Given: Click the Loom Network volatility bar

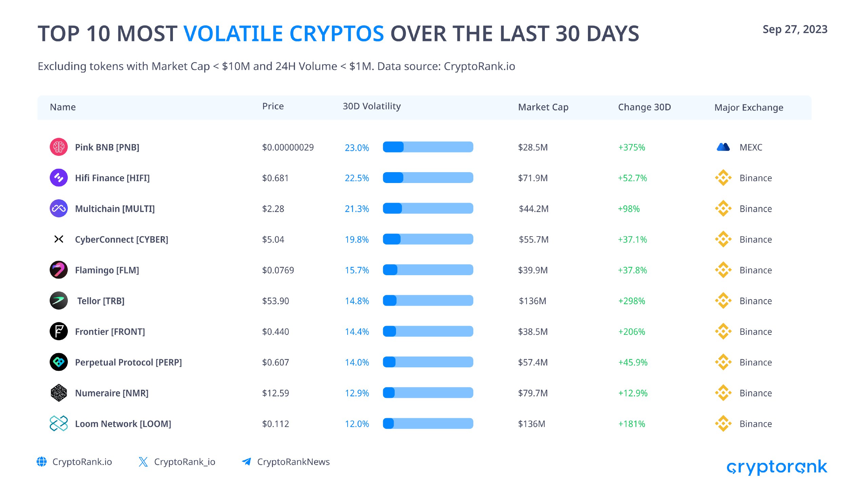Looking at the screenshot, I should point(428,424).
